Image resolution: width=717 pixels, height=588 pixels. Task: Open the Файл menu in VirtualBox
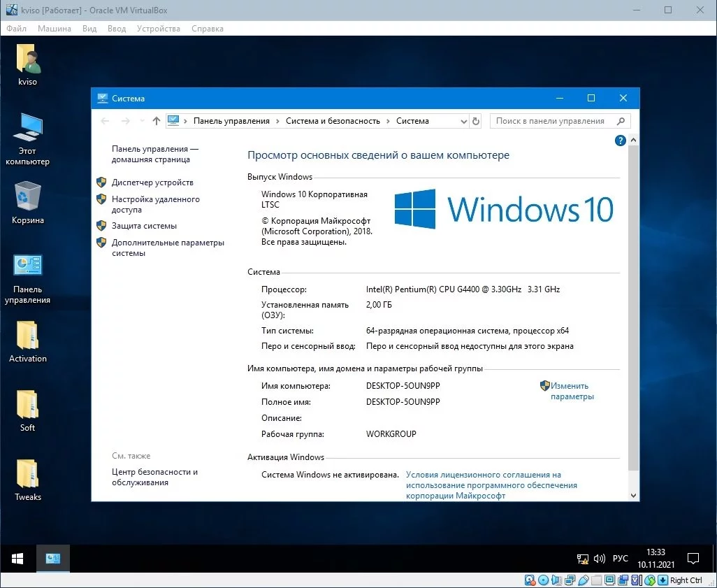pyautogui.click(x=17, y=29)
